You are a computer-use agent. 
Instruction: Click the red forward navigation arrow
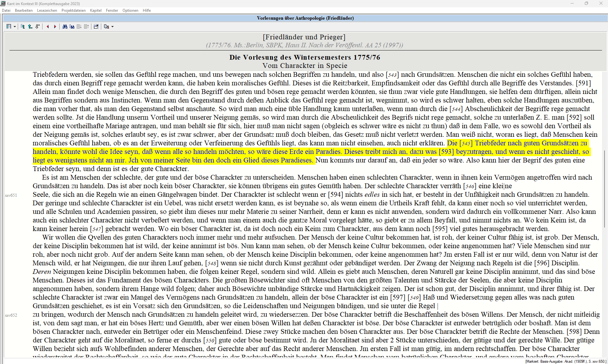click(55, 27)
